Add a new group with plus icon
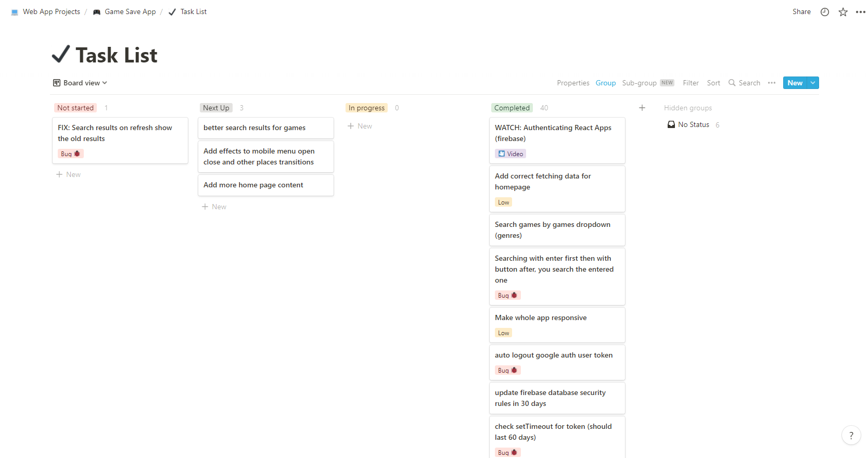Image resolution: width=868 pixels, height=458 pixels. point(642,108)
